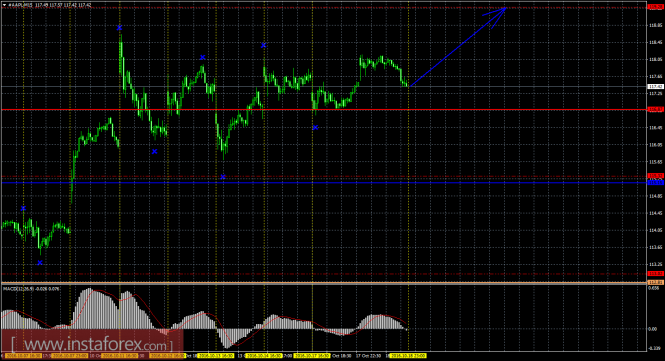Select the solid red horizontal level line

(x=324, y=109)
